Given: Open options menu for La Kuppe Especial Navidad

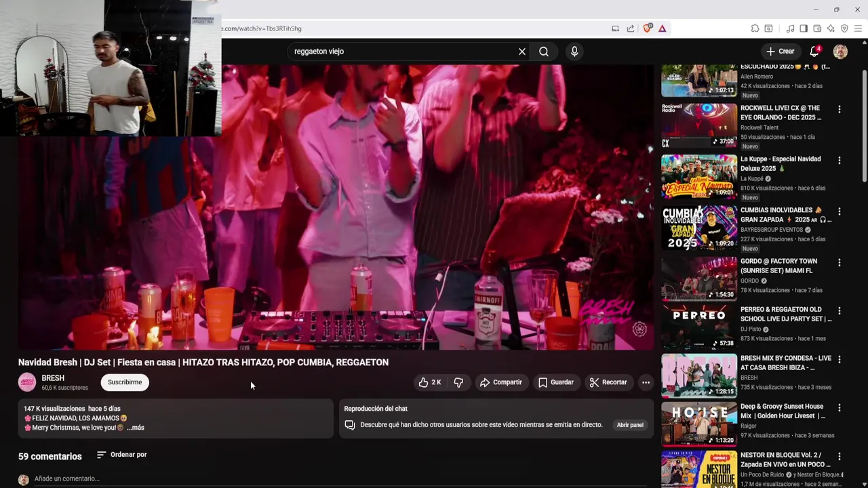Looking at the screenshot, I should click(x=840, y=161).
